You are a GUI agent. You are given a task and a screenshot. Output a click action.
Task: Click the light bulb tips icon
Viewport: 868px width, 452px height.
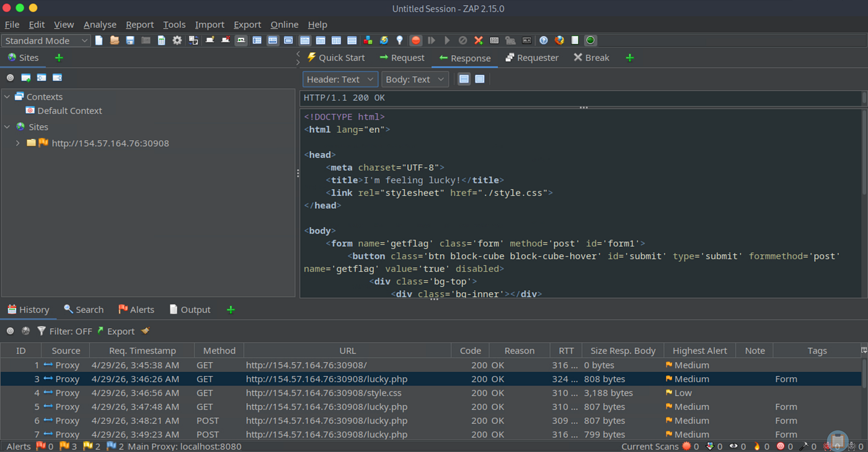coord(400,40)
